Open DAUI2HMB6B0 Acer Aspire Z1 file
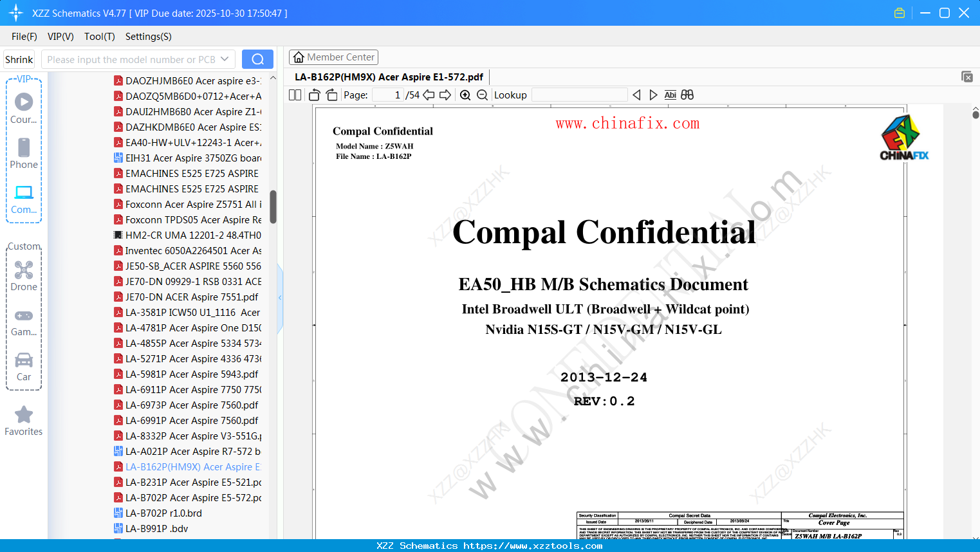The width and height of the screenshot is (980, 552). click(x=187, y=112)
